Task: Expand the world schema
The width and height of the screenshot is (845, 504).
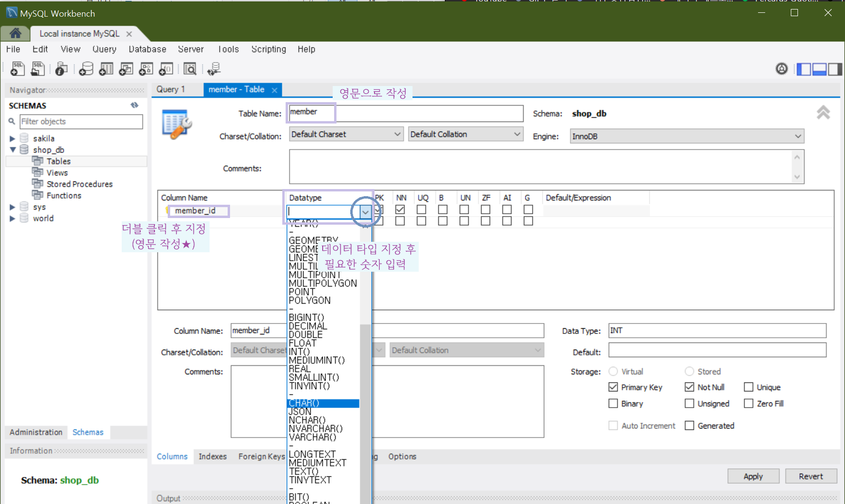Action: click(x=12, y=219)
